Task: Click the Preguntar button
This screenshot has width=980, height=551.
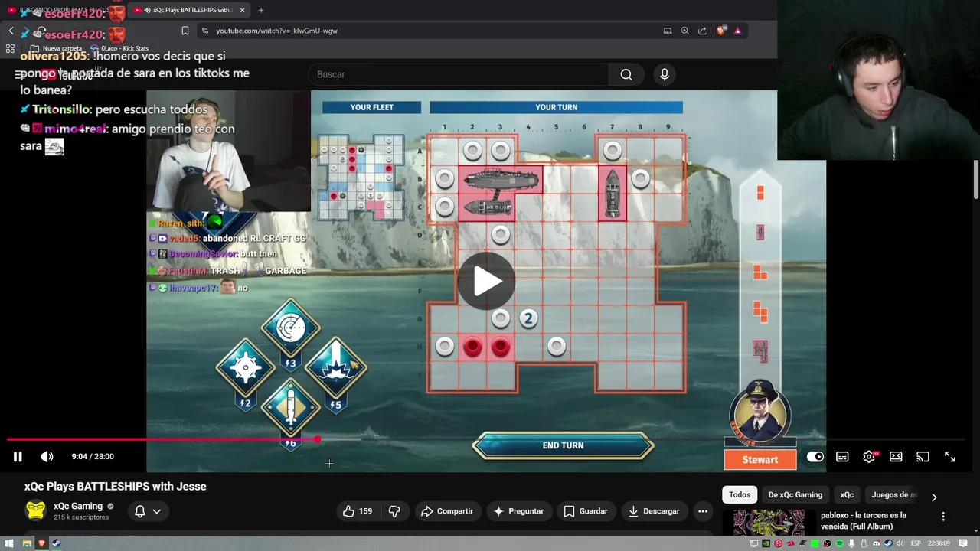Action: tap(518, 511)
